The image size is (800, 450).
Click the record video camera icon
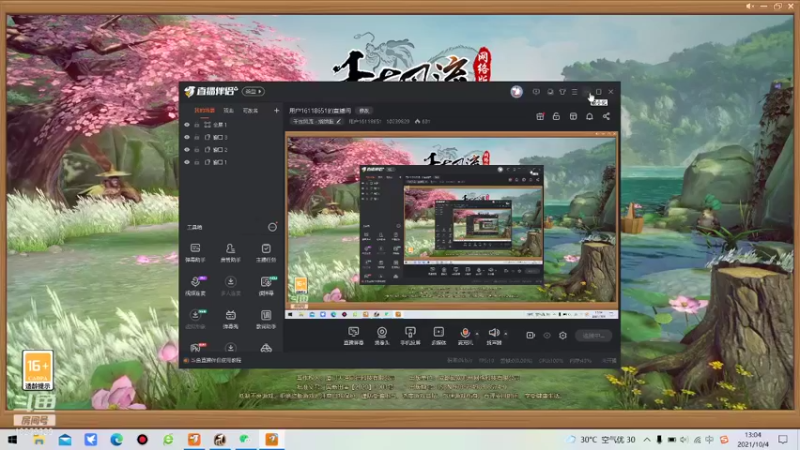pyautogui.click(x=531, y=335)
